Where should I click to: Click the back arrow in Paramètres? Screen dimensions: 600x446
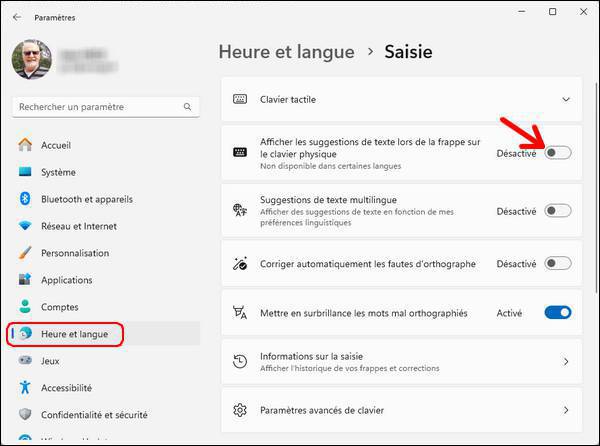(x=16, y=17)
